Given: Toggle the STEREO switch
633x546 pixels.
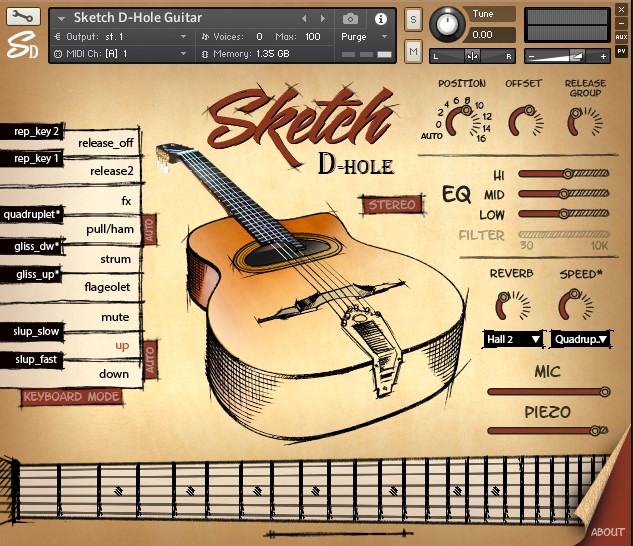Looking at the screenshot, I should (x=392, y=205).
